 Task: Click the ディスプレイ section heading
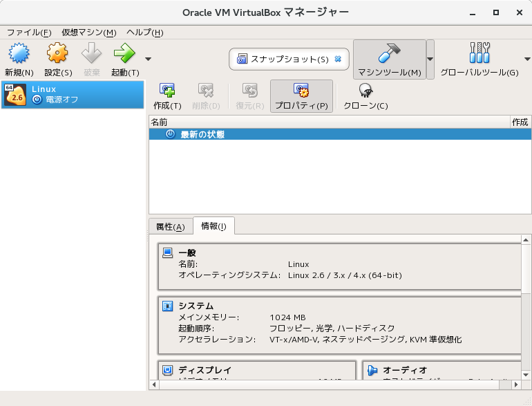pyautogui.click(x=205, y=370)
